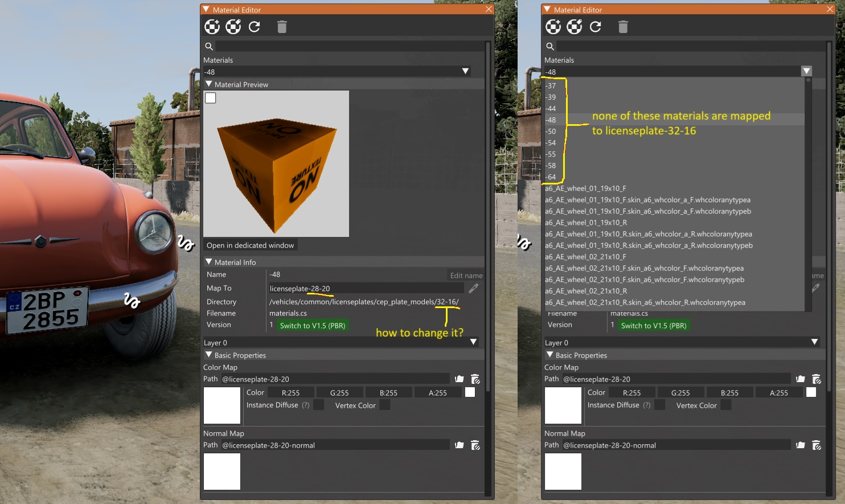Enable Vertex Color in left editor
This screenshot has height=504, width=845.
coord(385,405)
